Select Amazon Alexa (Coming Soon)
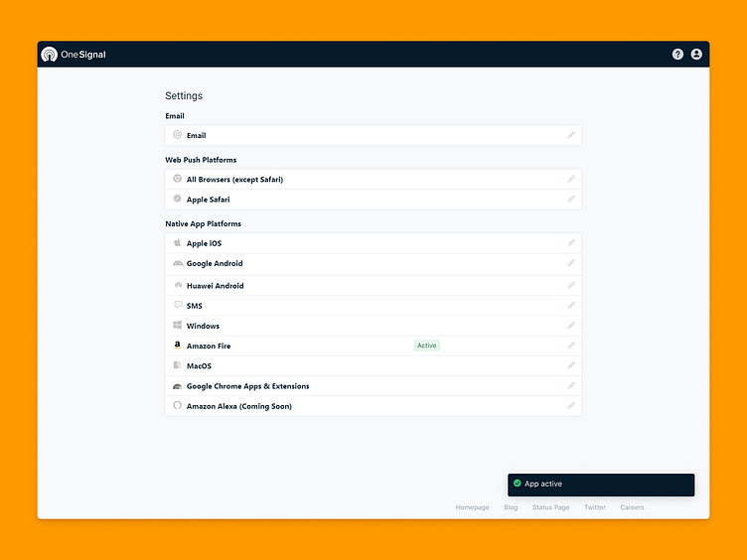 pos(373,406)
